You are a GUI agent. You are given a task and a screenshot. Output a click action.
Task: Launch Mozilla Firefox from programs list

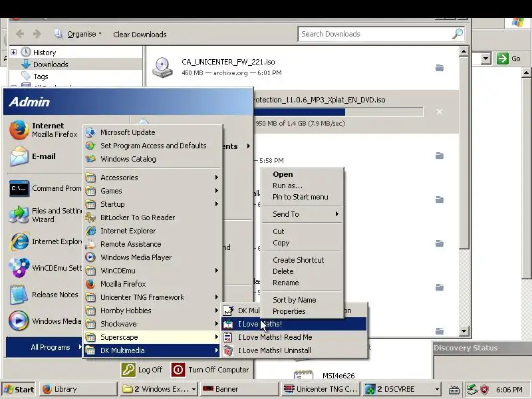point(153,284)
